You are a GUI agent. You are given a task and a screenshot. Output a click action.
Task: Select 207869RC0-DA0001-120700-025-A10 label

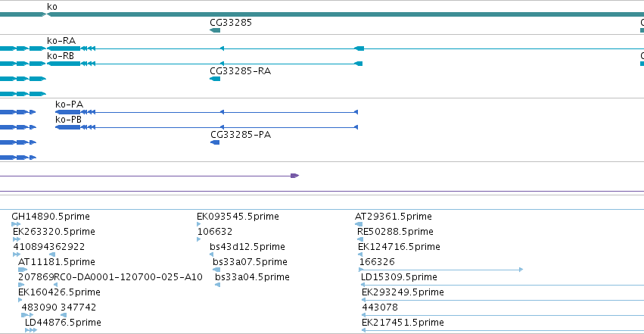pyautogui.click(x=110, y=277)
